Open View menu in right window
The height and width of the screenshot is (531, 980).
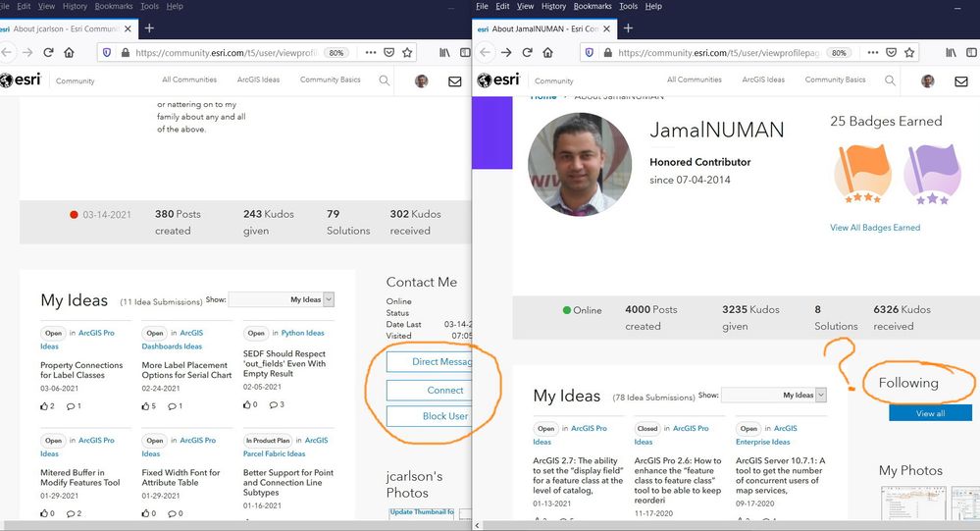click(x=525, y=6)
